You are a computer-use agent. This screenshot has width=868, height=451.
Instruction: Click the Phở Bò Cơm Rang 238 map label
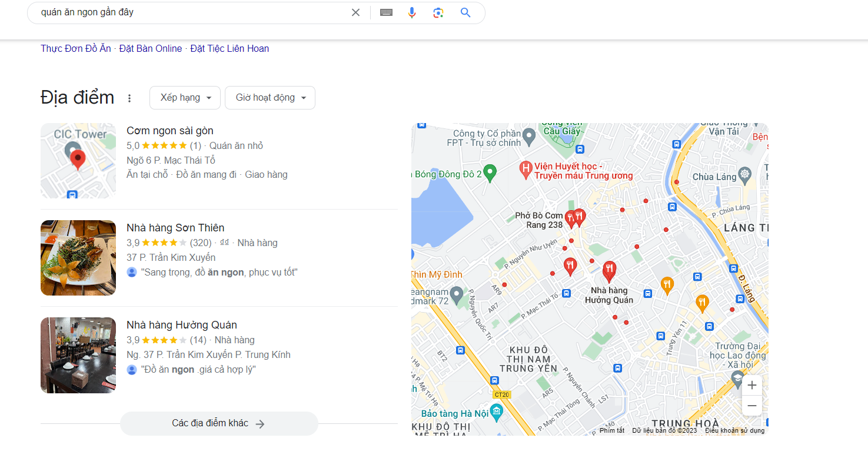pyautogui.click(x=539, y=220)
